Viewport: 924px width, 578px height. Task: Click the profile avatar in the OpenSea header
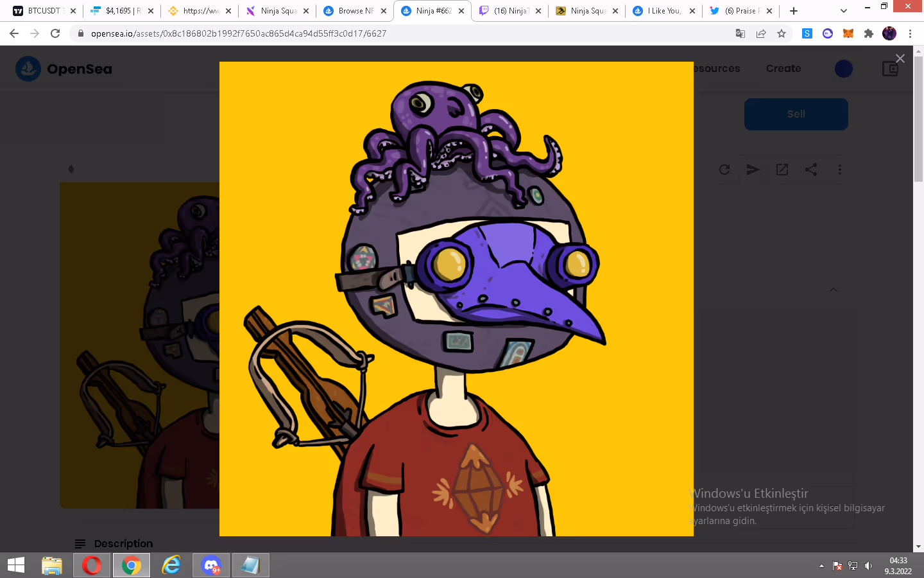point(844,69)
